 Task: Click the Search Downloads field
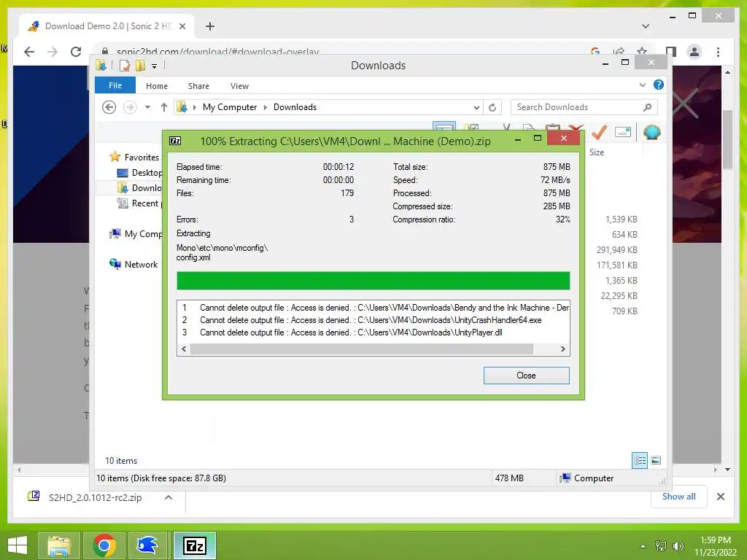(584, 107)
